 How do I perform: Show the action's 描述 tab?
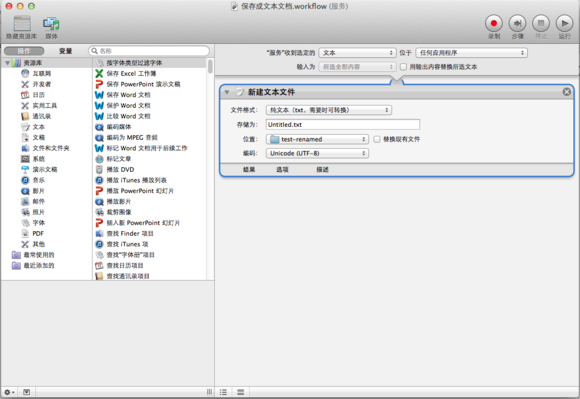tap(322, 170)
